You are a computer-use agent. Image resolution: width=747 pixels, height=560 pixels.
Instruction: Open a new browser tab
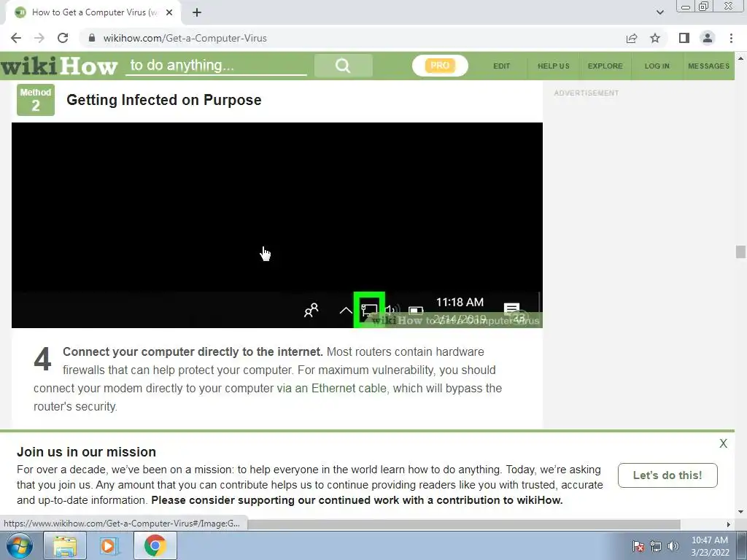tap(197, 12)
